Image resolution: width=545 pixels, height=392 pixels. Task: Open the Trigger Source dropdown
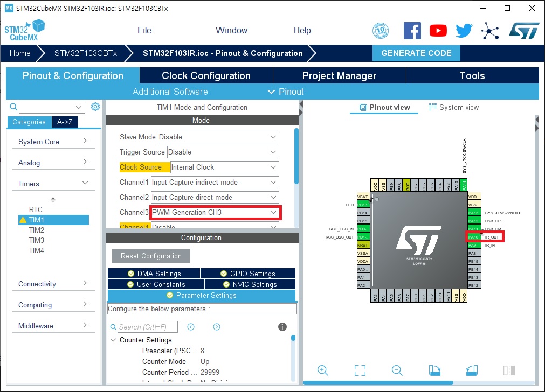tap(223, 152)
